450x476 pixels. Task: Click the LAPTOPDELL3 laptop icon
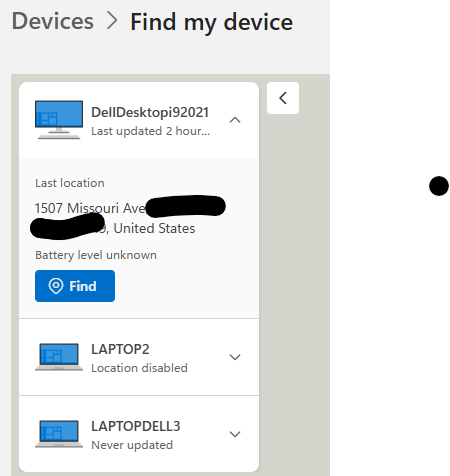click(59, 434)
